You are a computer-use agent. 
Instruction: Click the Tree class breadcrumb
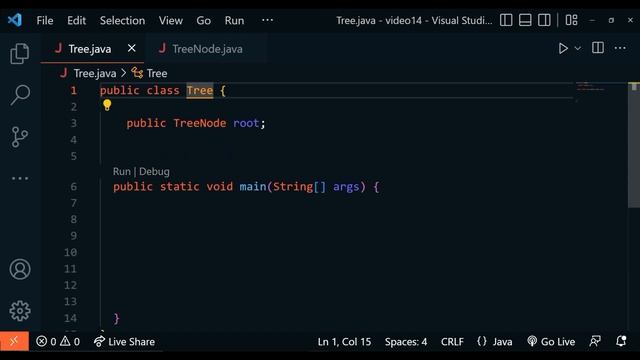[x=157, y=73]
